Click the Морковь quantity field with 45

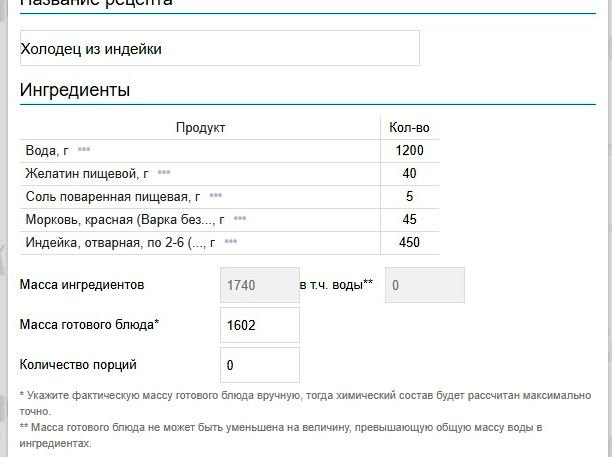409,220
